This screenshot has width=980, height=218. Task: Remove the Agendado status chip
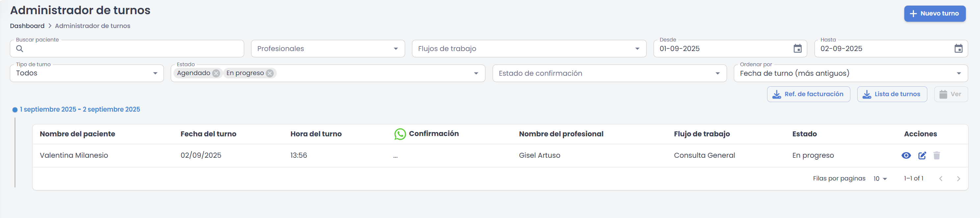pos(216,73)
